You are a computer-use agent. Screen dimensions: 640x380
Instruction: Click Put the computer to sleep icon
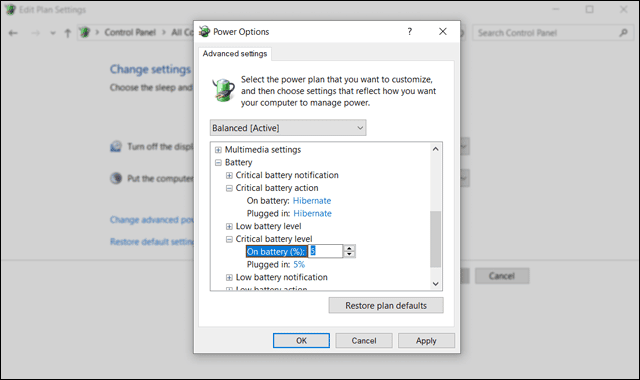click(116, 178)
